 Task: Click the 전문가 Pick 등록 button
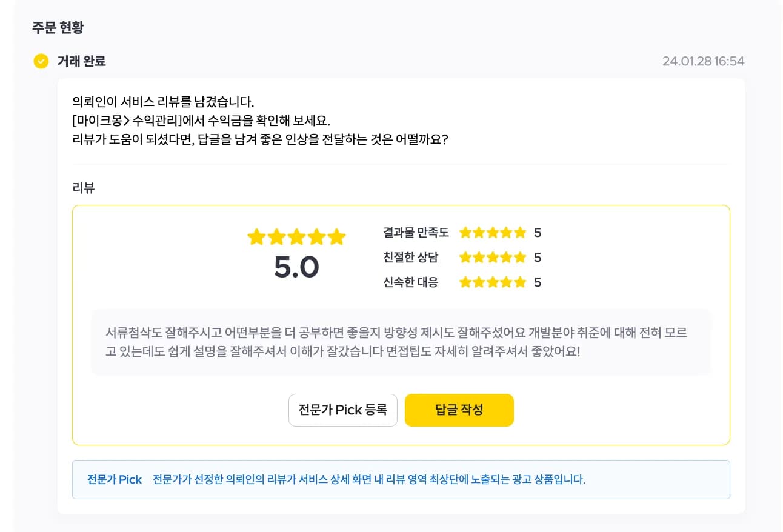pyautogui.click(x=343, y=410)
